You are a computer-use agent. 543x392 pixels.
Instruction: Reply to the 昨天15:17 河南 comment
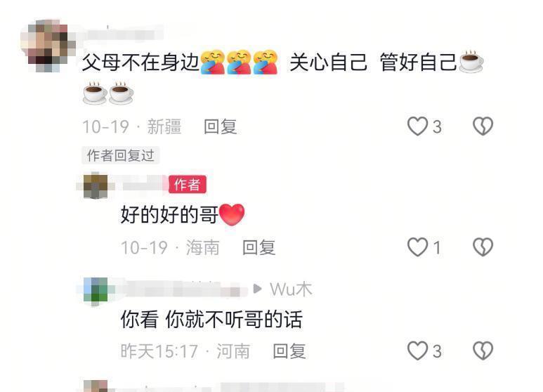(x=289, y=351)
